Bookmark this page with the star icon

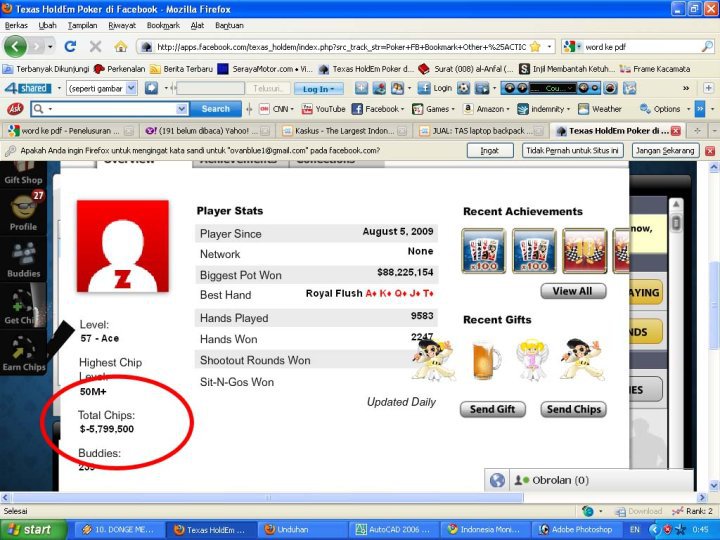[535, 46]
